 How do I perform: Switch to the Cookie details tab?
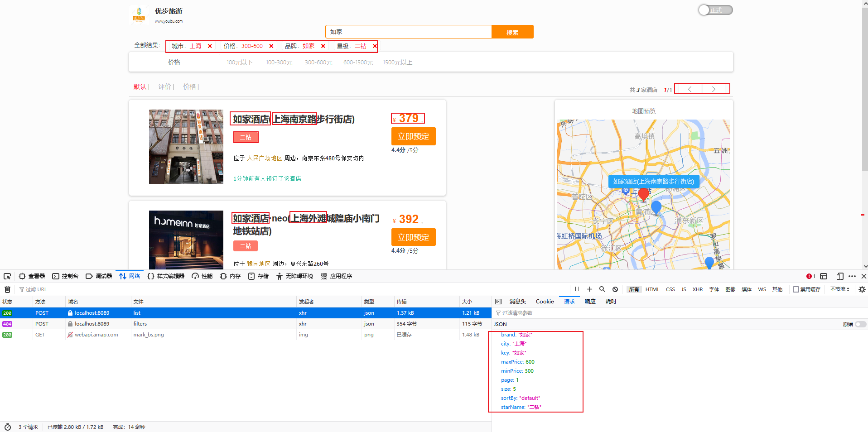click(x=545, y=302)
